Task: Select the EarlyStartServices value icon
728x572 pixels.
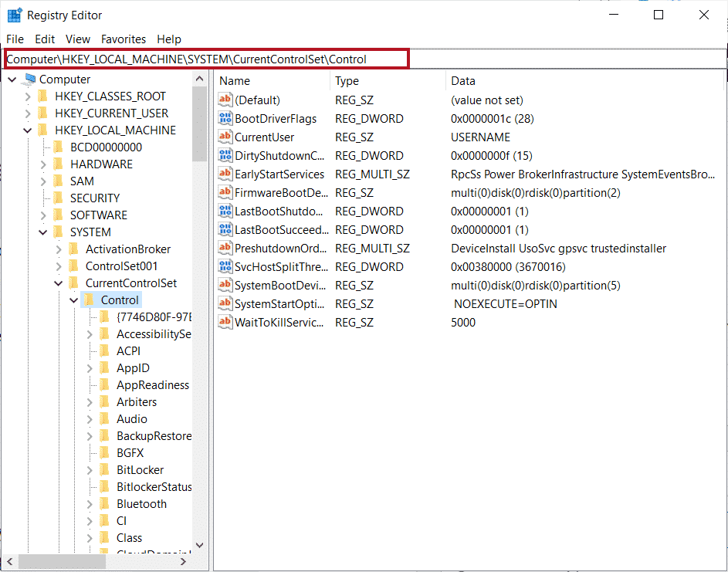Action: click(x=225, y=174)
